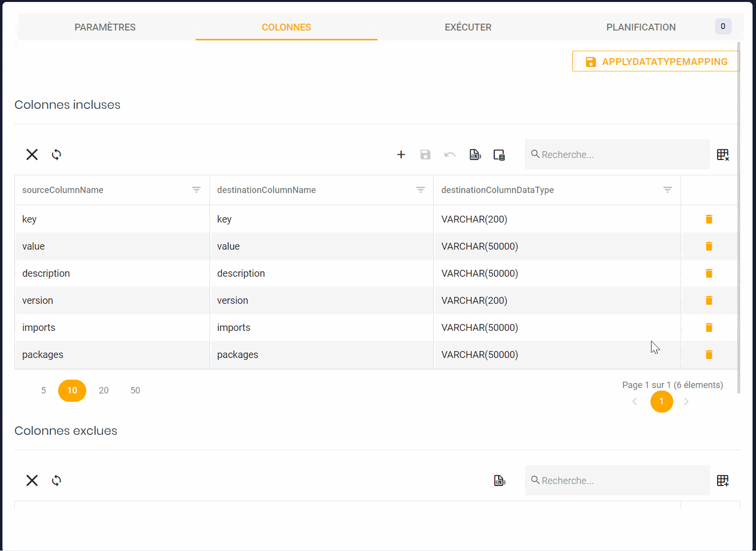
Task: Add a new row with plus icon
Action: coord(401,155)
